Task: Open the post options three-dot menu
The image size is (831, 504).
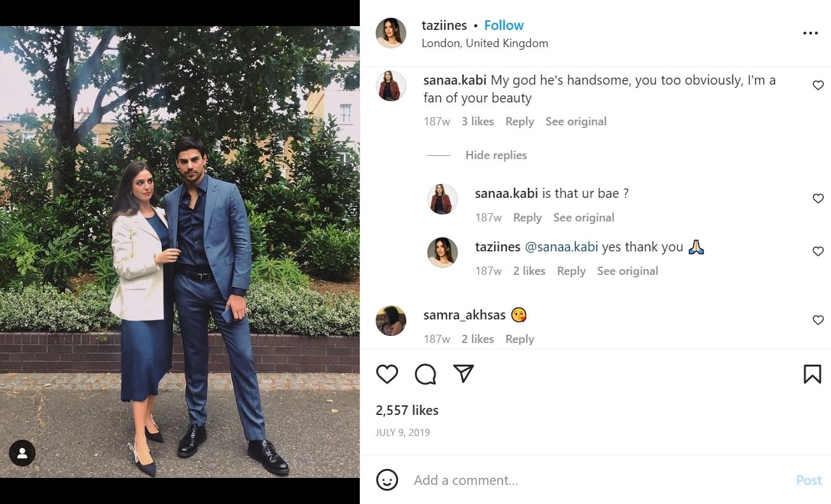Action: click(810, 33)
